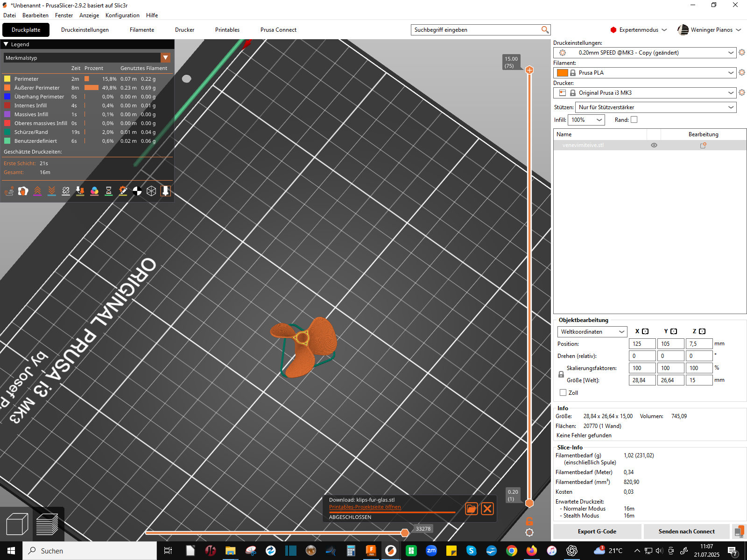
Task: Open Filament Prusa PLA dropdown
Action: click(645, 73)
